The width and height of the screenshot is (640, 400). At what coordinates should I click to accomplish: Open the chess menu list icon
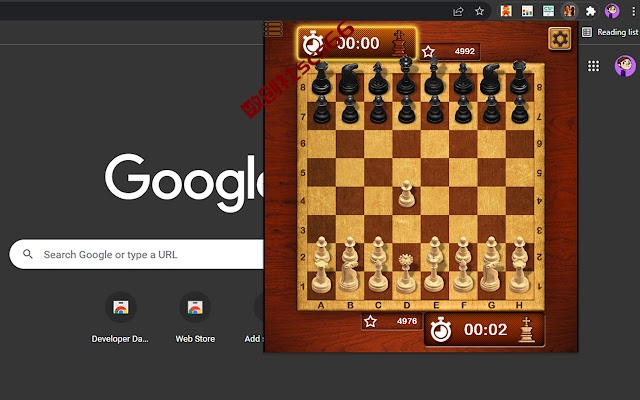[x=273, y=29]
